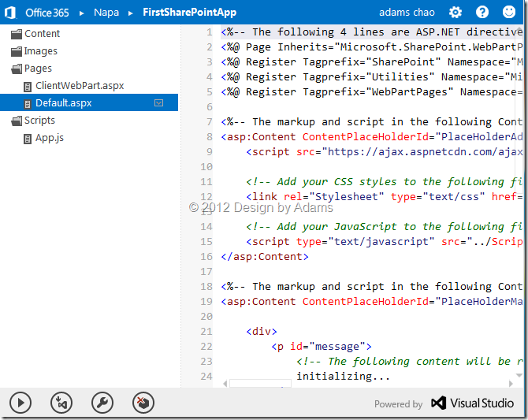Image resolution: width=528 pixels, height=420 pixels.
Task: Click the Default.aspx file icon
Action: (x=28, y=104)
